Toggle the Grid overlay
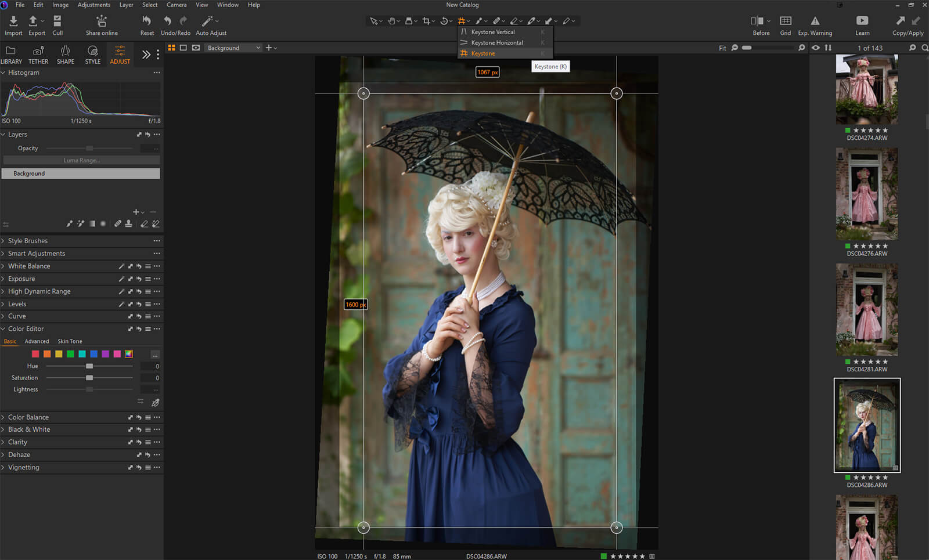Viewport: 929px width, 560px height. (x=785, y=21)
